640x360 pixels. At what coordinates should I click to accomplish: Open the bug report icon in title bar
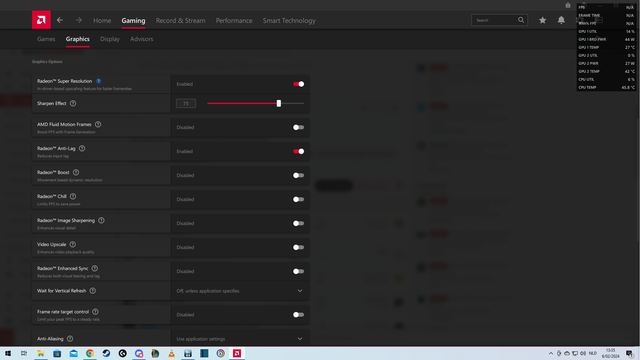pos(568,5)
